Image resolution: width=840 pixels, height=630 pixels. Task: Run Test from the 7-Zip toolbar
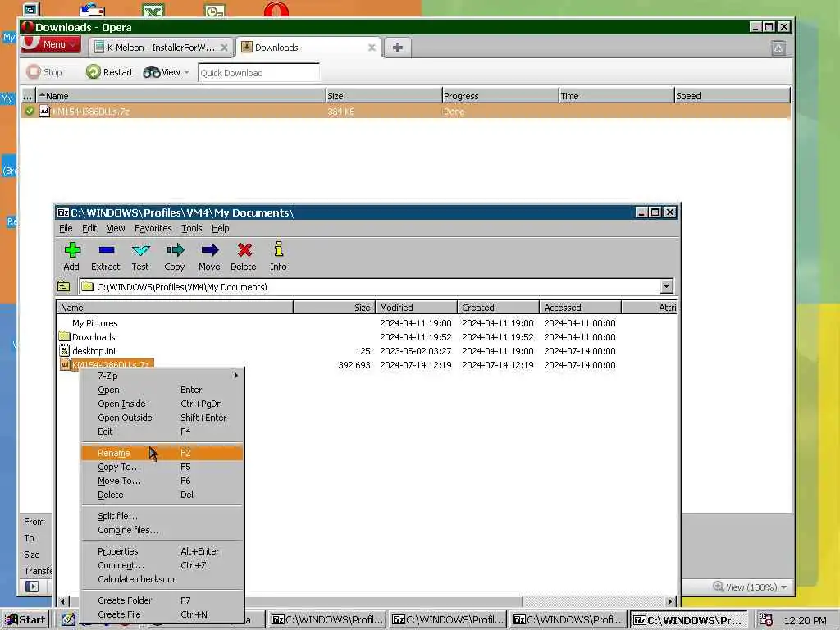click(140, 257)
